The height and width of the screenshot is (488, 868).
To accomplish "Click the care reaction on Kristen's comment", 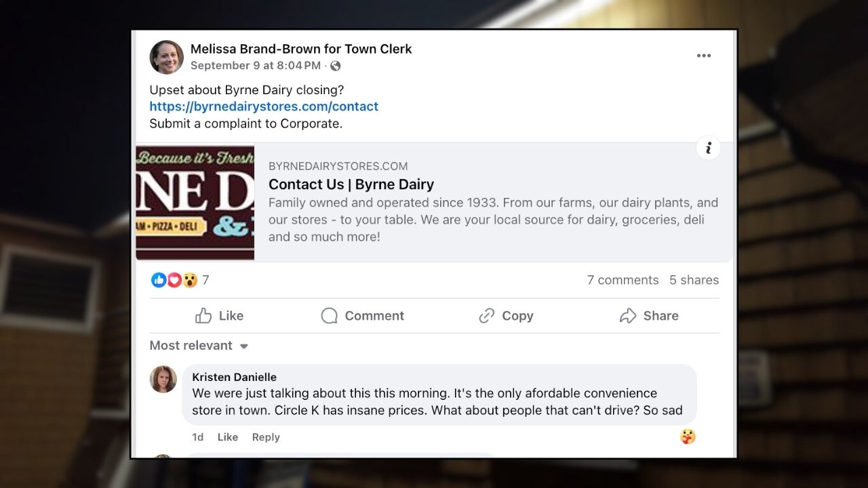I will (688, 436).
